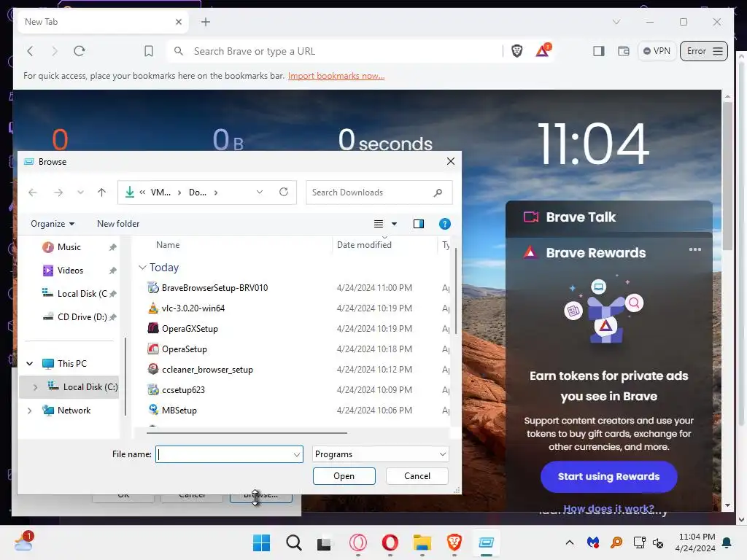
Task: Click New folder
Action: click(x=118, y=224)
